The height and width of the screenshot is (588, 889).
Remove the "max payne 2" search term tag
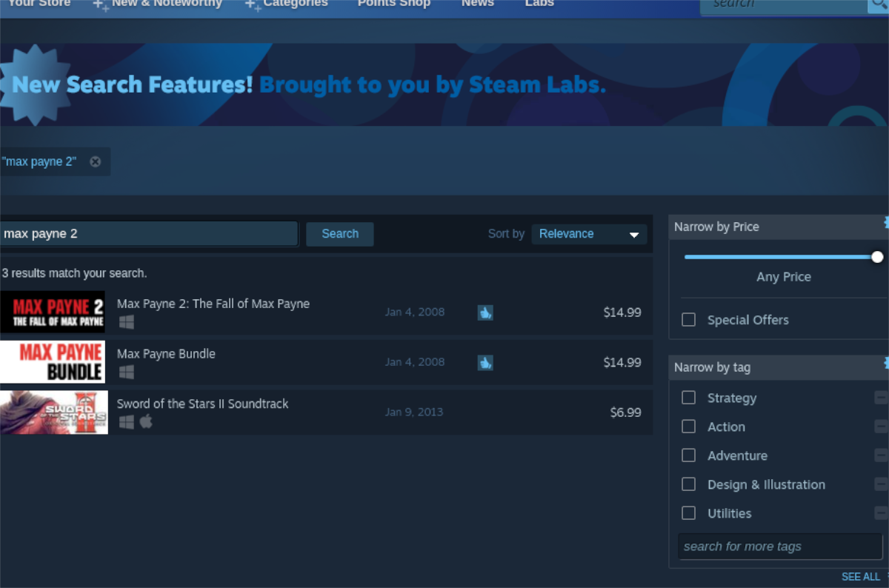[x=95, y=161]
